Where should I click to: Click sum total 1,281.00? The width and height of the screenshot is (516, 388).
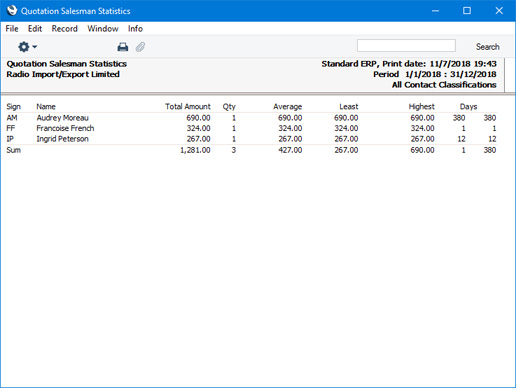click(x=195, y=150)
